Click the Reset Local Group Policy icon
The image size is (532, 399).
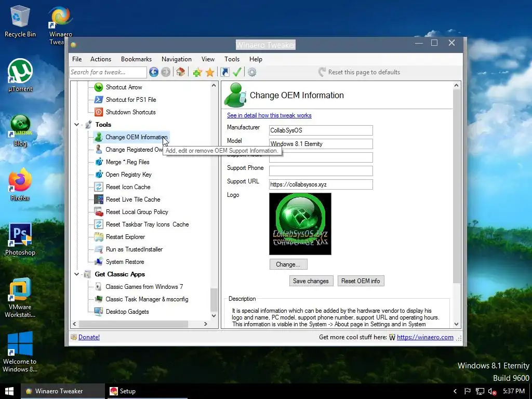pyautogui.click(x=99, y=212)
